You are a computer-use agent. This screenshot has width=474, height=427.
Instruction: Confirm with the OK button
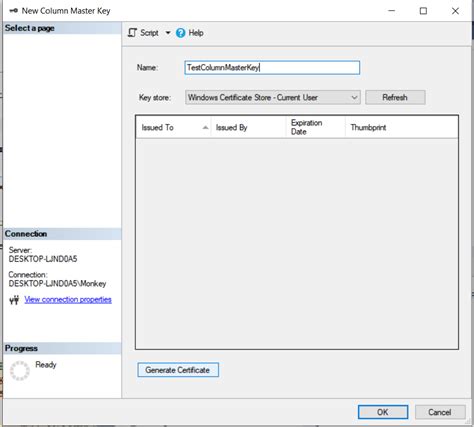tap(383, 412)
